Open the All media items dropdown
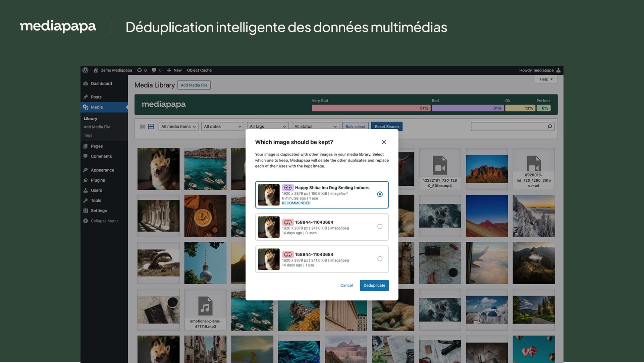This screenshot has height=363, width=644. [x=178, y=126]
